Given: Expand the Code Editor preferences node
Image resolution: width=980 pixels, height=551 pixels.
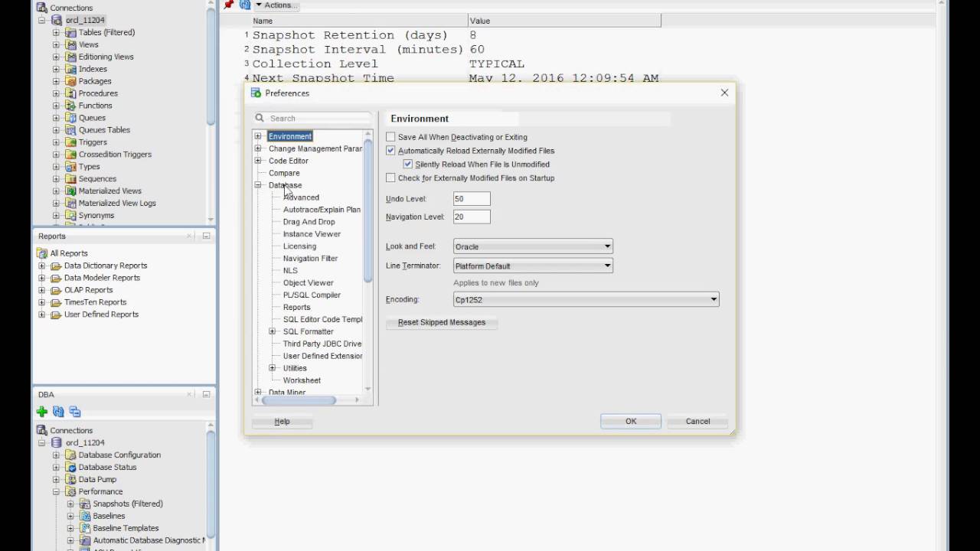Looking at the screenshot, I should (x=258, y=161).
